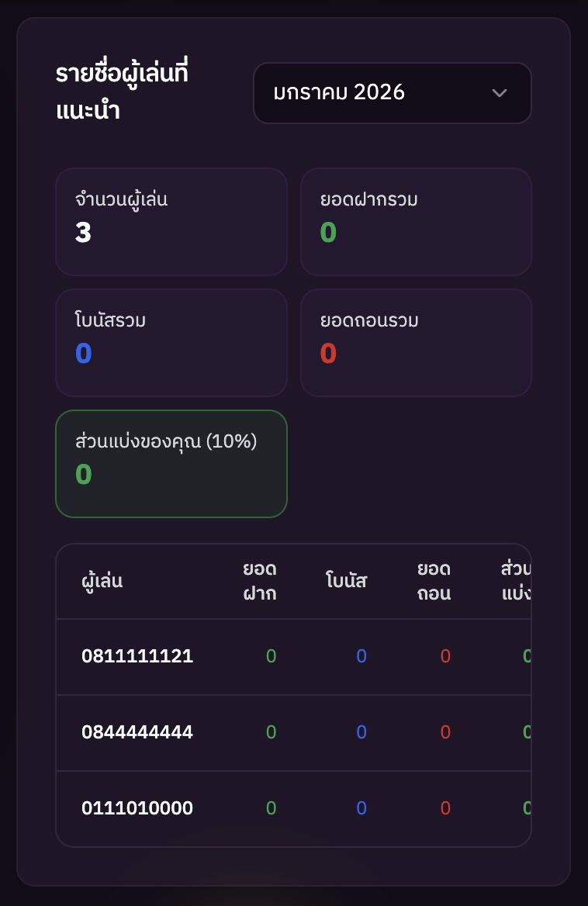Click the ยอดฝาก column header
Viewport: 588px width, 906px height.
(x=260, y=581)
